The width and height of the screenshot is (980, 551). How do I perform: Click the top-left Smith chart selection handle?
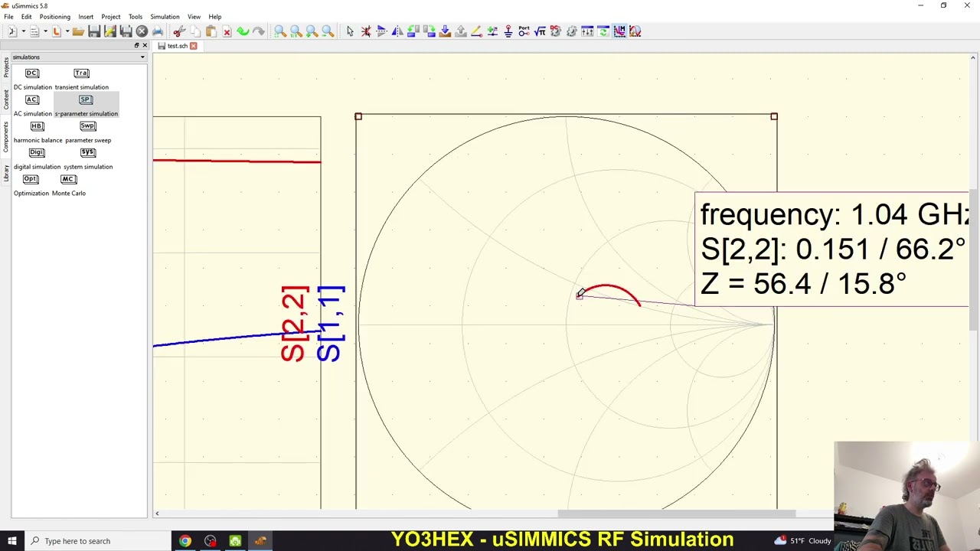[x=358, y=116]
